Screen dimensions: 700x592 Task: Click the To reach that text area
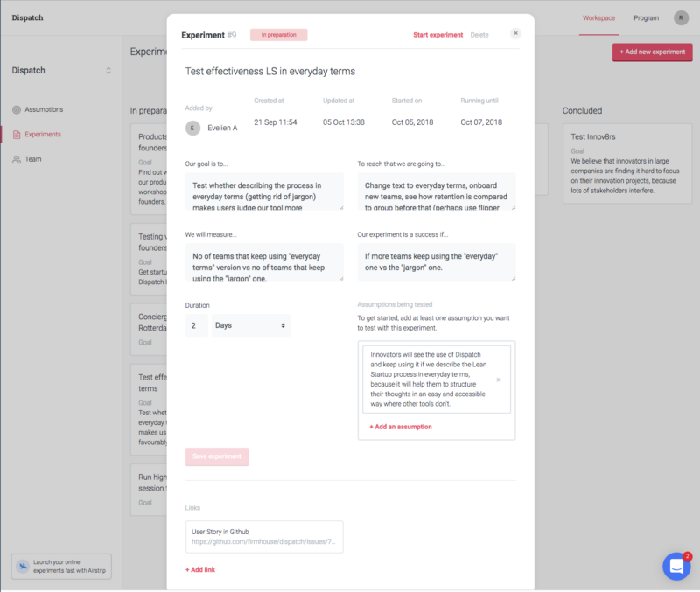pos(436,192)
